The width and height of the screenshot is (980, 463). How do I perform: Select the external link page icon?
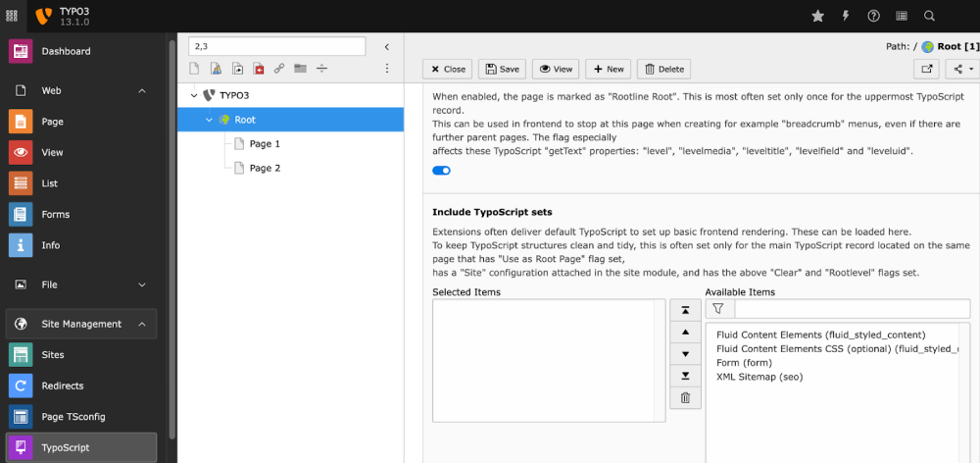coord(279,69)
